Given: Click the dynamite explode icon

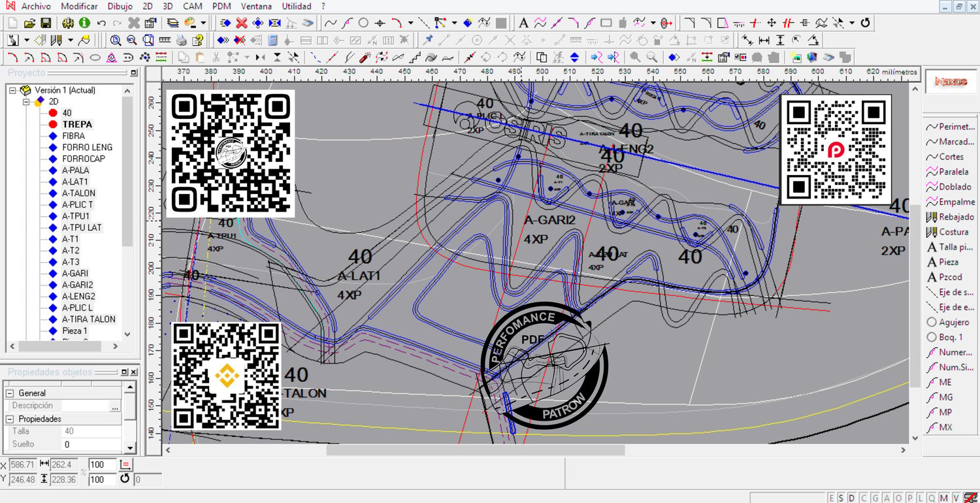Looking at the screenshot, I should [366, 57].
